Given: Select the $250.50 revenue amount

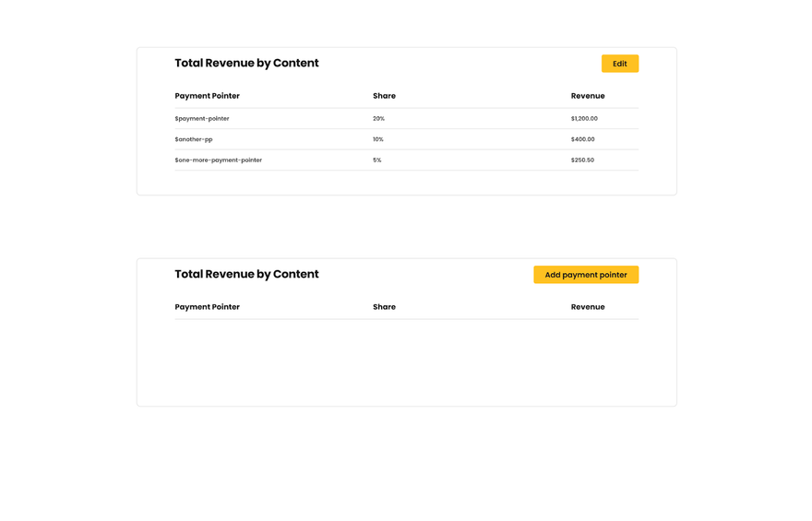Looking at the screenshot, I should (582, 160).
